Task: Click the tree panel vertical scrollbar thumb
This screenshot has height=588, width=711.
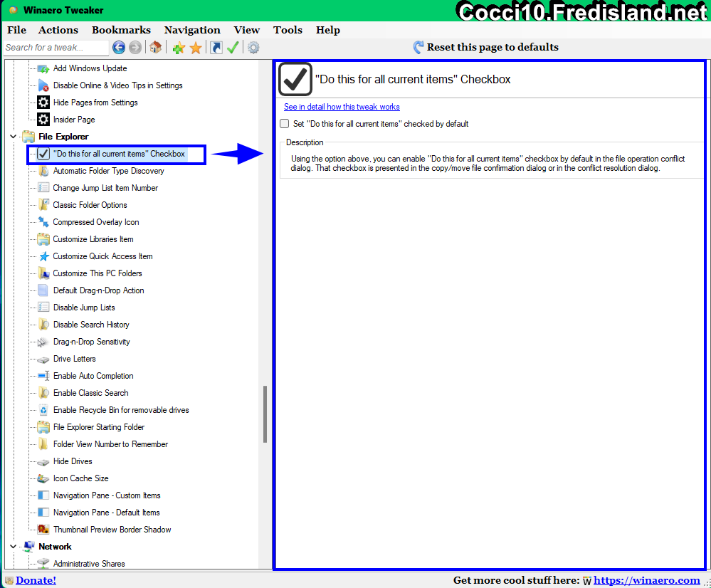Action: coord(265,414)
